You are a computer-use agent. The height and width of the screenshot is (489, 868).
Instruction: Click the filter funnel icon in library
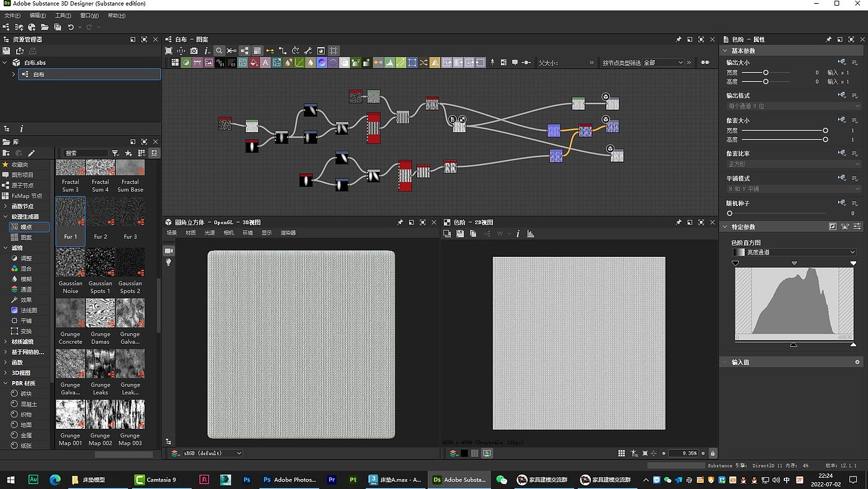tap(115, 153)
